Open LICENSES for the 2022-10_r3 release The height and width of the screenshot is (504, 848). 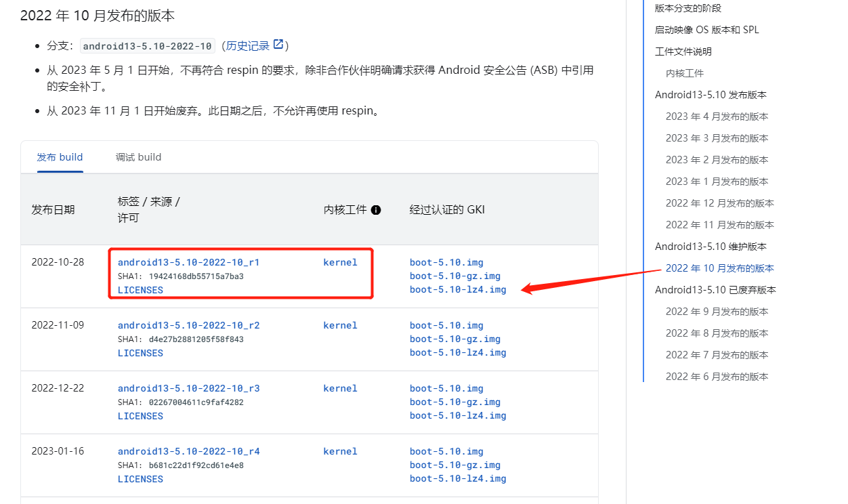(x=140, y=416)
